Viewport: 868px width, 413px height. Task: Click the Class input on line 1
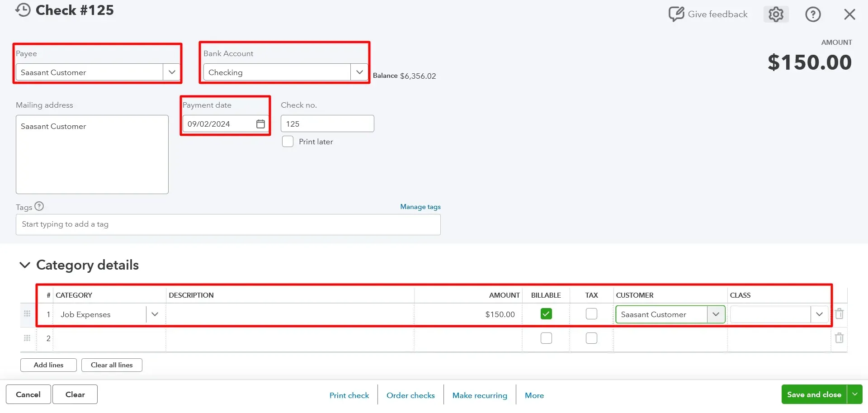coord(770,314)
